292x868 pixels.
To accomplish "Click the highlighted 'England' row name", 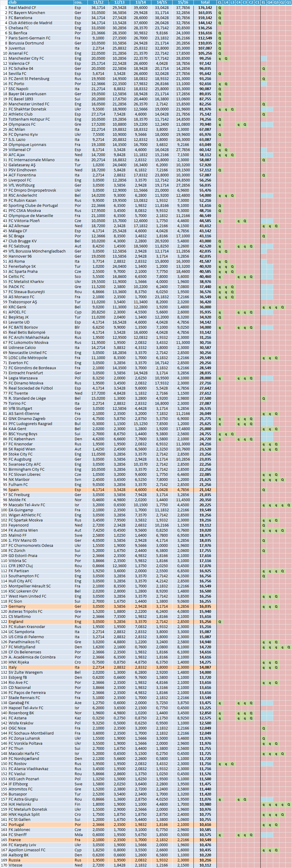I will pyautogui.click(x=41, y=621).
